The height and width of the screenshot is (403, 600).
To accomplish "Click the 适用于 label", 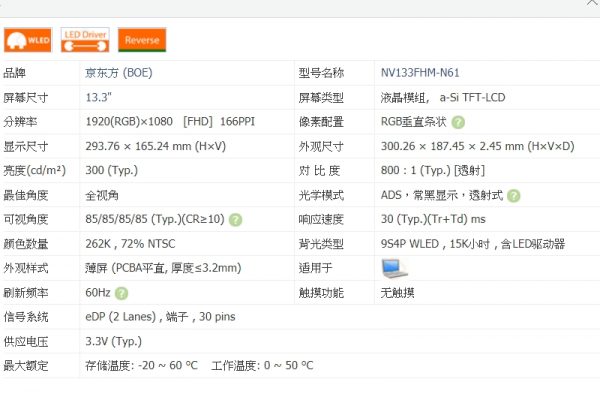I will click(315, 268).
